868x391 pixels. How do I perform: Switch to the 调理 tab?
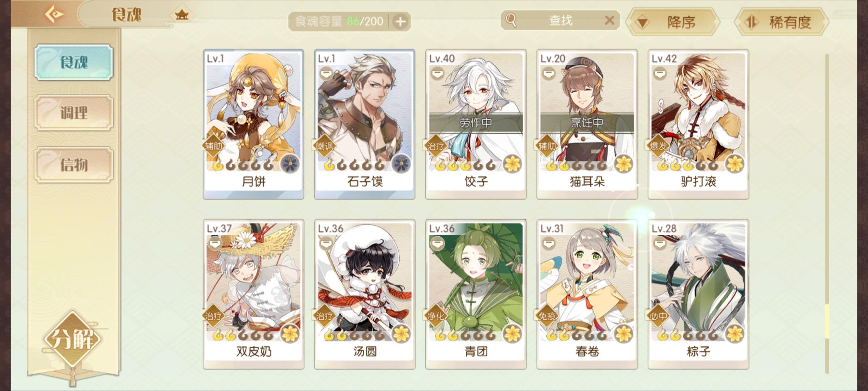click(x=74, y=113)
